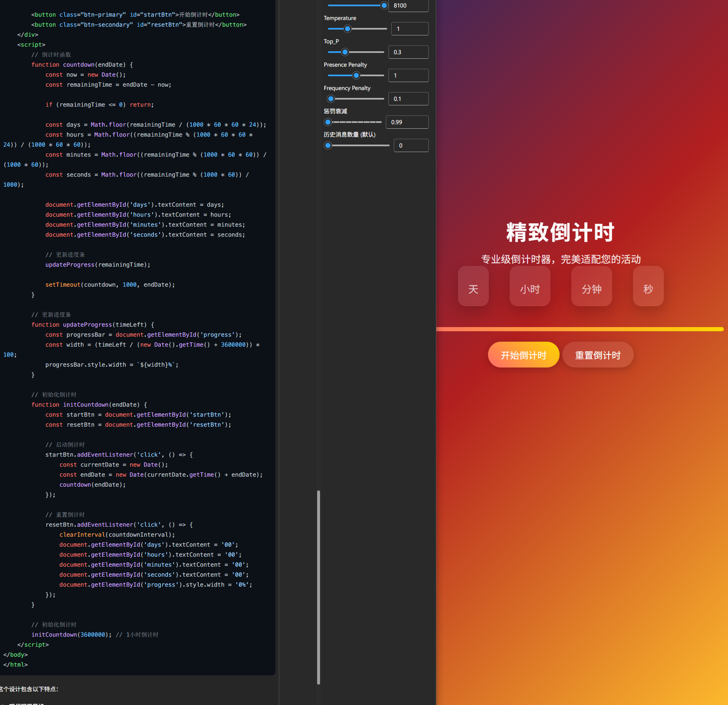The height and width of the screenshot is (705, 728).
Task: Click the Frequency Penalty slider handle
Action: point(330,99)
